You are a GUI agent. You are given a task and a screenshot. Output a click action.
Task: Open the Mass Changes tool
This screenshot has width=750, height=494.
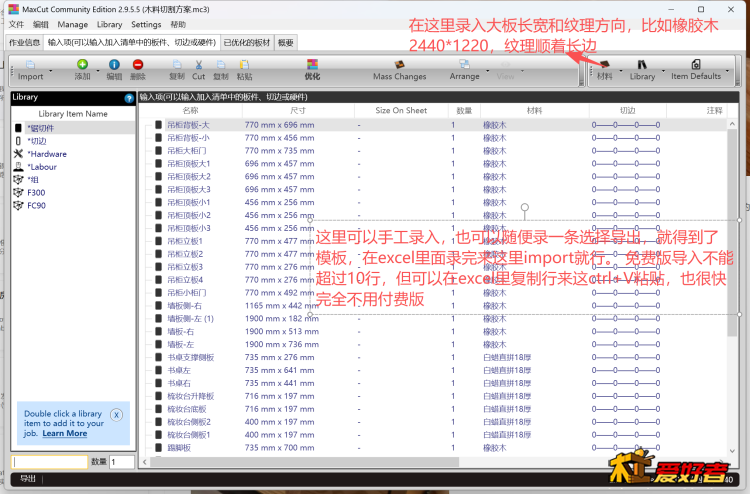point(399,70)
